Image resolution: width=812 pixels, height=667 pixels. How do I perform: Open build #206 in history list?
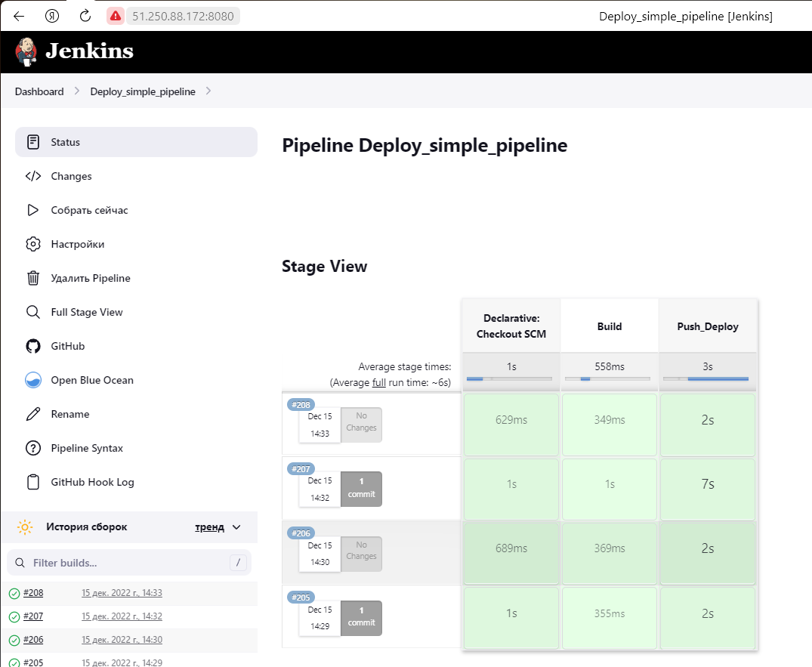click(33, 640)
